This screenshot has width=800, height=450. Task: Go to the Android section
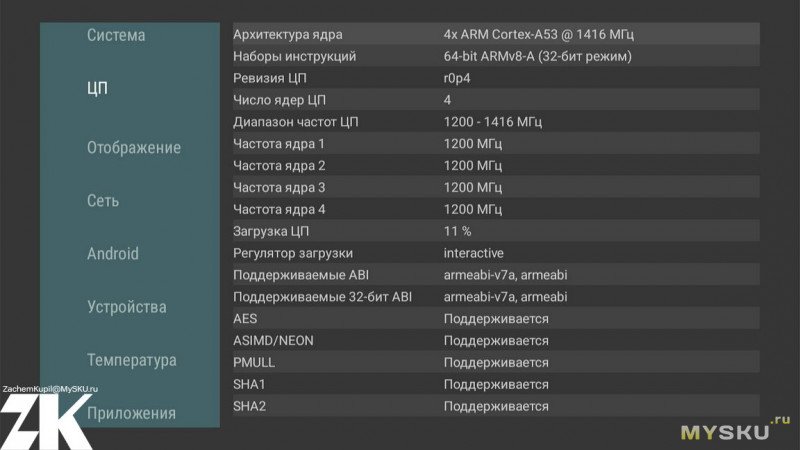pos(112,254)
